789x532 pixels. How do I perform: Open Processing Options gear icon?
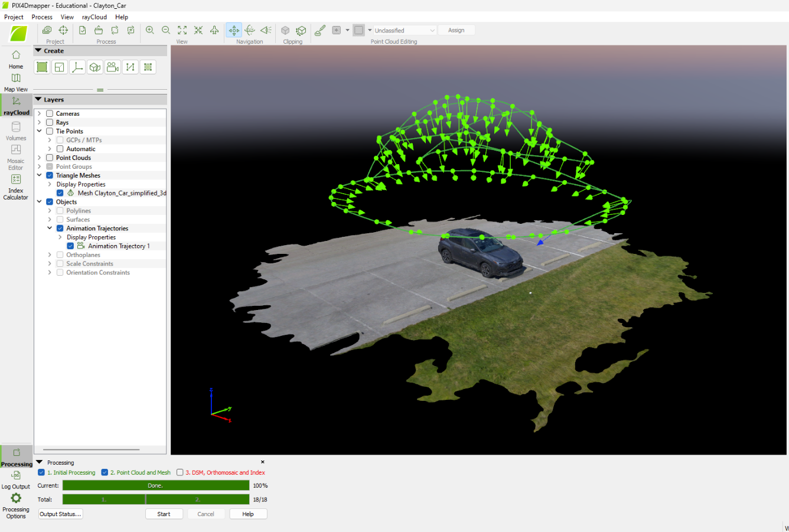[16, 499]
